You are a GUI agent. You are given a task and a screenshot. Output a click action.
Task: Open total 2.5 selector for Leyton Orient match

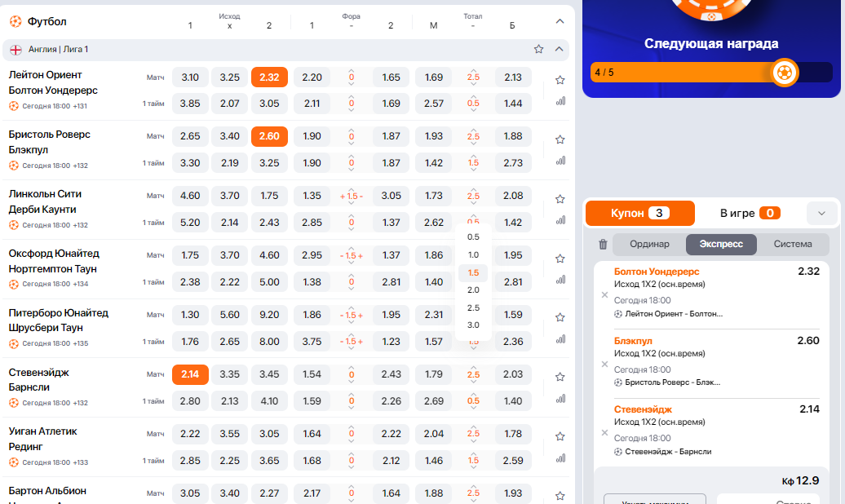[473, 77]
